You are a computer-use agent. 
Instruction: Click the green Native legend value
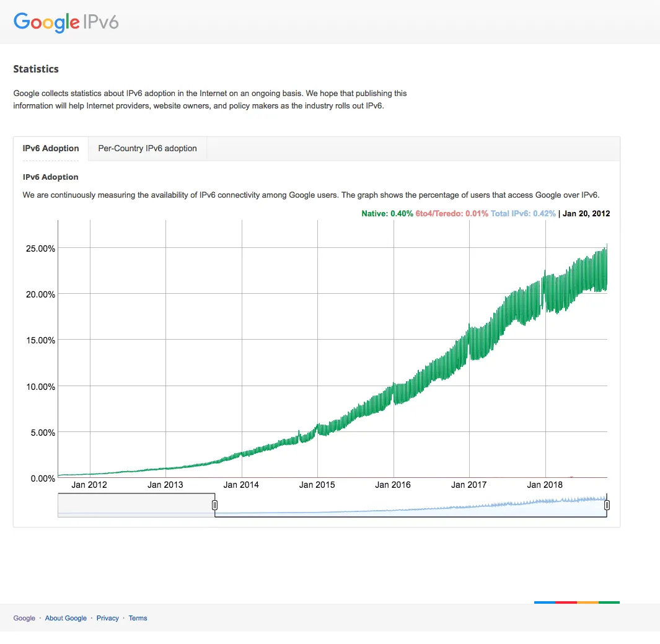(387, 214)
